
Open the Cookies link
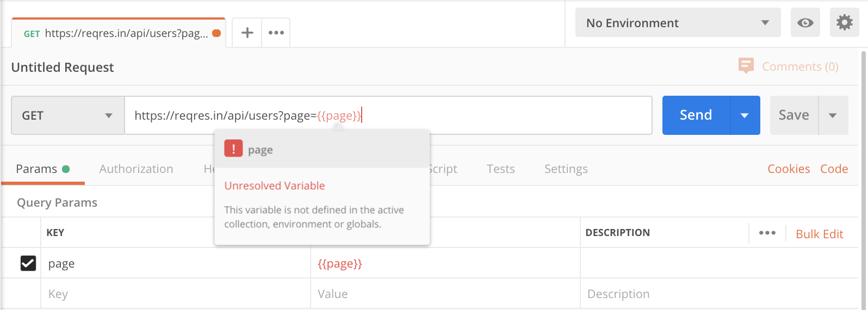(789, 169)
